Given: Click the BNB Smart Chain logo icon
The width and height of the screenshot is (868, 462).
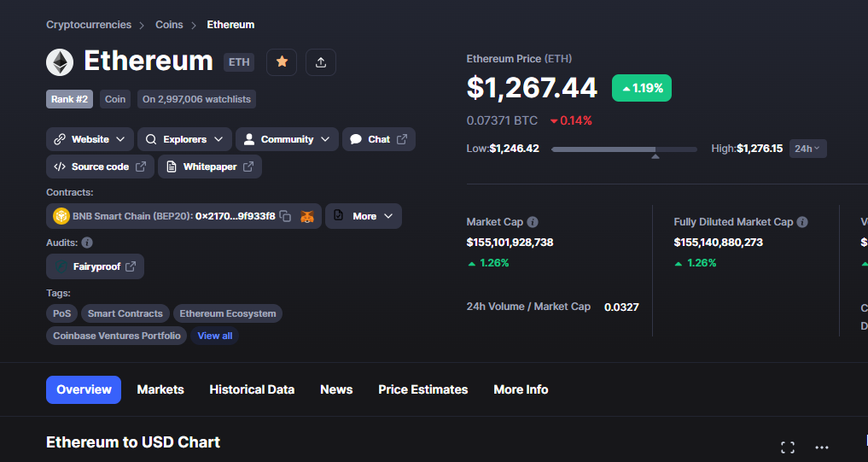Looking at the screenshot, I should point(61,216).
